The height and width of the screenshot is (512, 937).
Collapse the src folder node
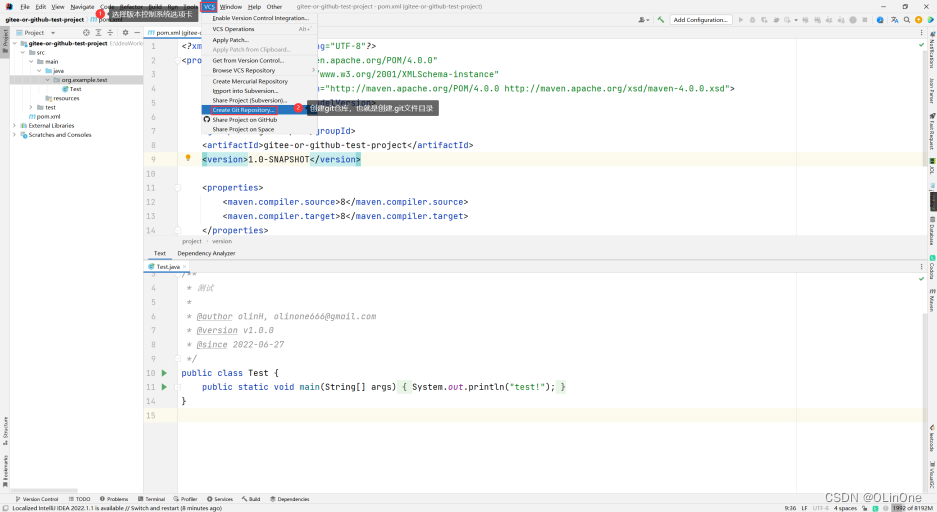click(x=23, y=53)
